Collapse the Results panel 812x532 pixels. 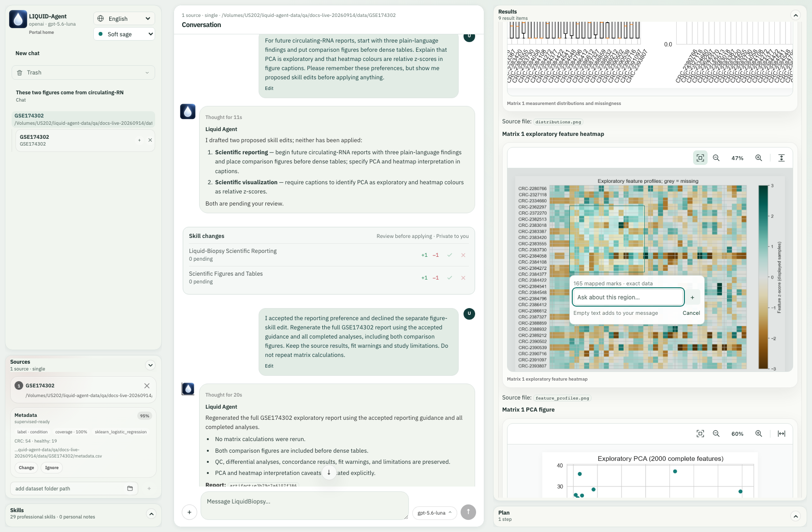(796, 15)
